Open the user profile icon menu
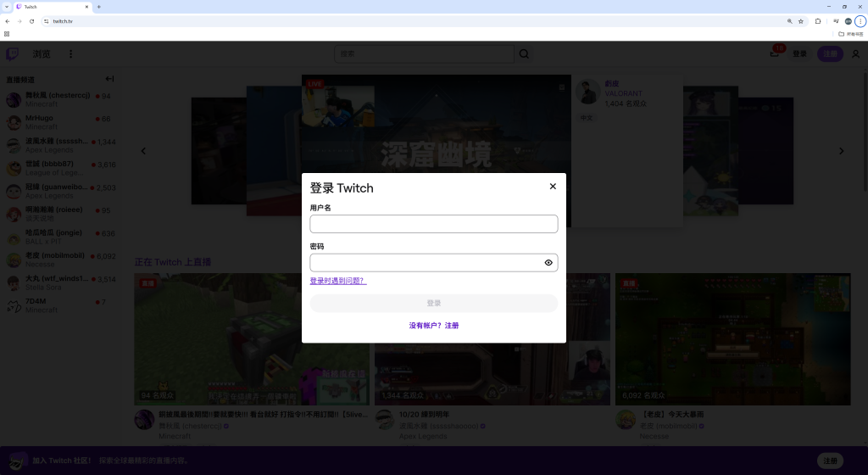 click(855, 54)
